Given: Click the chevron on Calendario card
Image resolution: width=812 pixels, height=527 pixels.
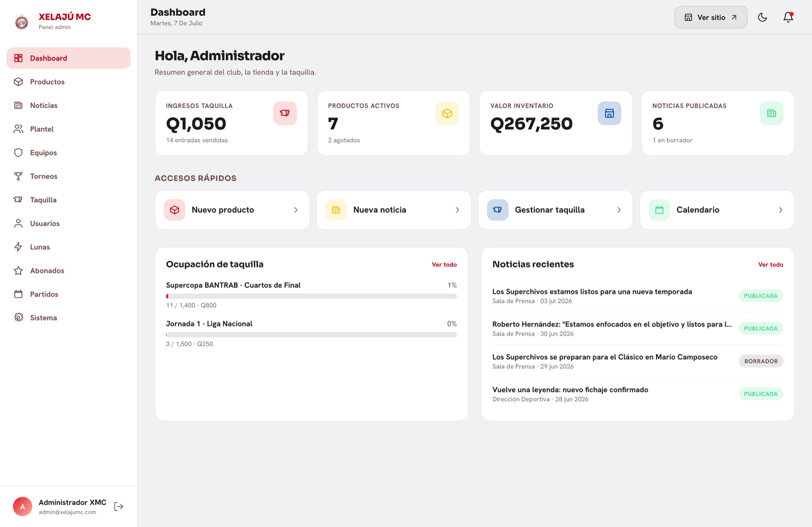Looking at the screenshot, I should pyautogui.click(x=780, y=210).
